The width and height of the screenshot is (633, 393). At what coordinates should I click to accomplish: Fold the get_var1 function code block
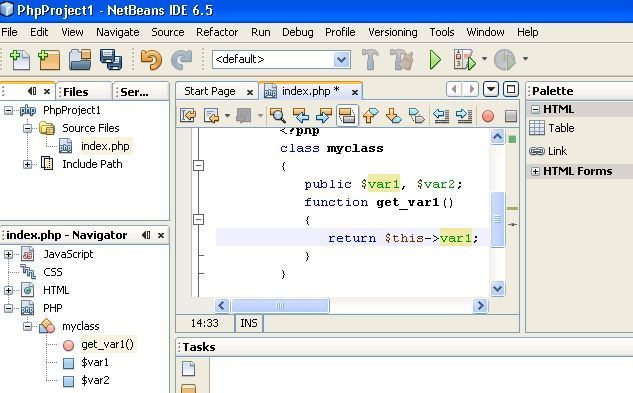[198, 220]
